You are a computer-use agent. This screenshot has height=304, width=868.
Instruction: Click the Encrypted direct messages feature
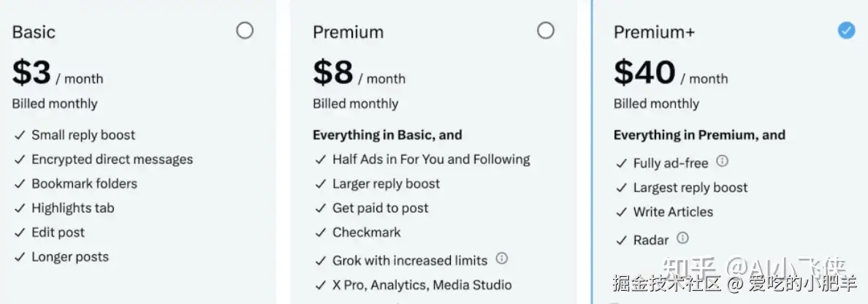[x=113, y=159]
